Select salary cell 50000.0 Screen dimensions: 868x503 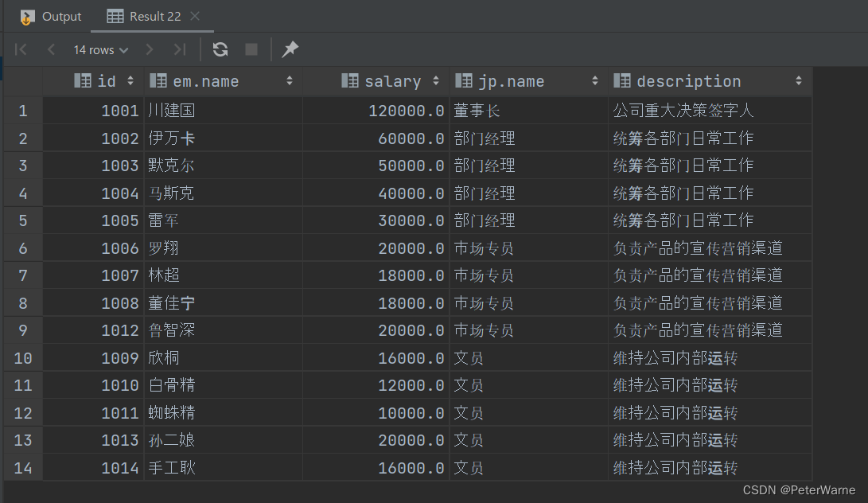(x=376, y=166)
